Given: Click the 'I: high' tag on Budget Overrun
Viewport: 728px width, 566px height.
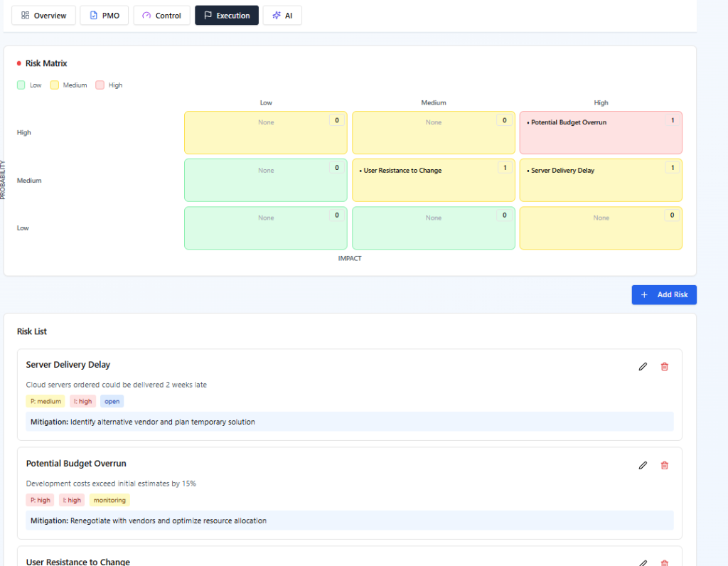Looking at the screenshot, I should (72, 500).
